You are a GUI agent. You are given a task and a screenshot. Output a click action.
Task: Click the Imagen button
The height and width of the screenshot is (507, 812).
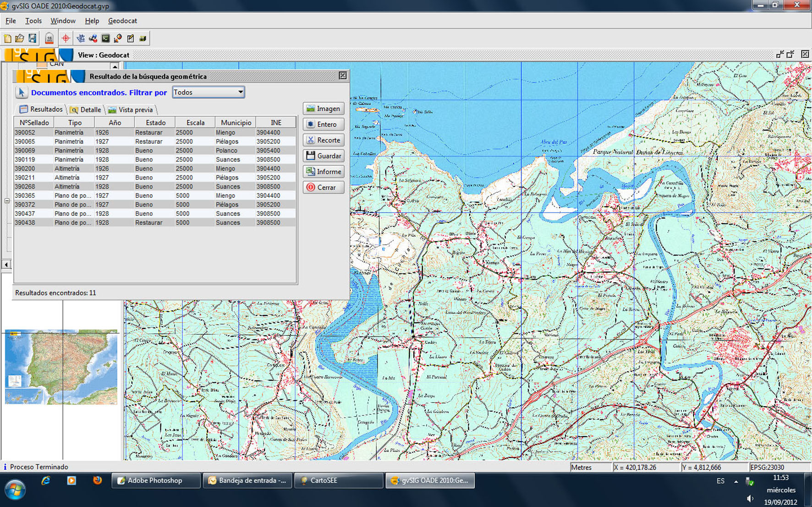[324, 109]
